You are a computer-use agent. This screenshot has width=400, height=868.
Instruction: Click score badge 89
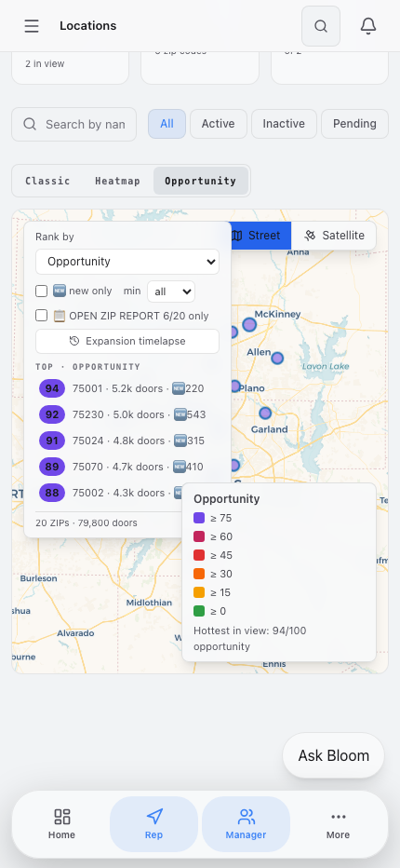click(52, 467)
